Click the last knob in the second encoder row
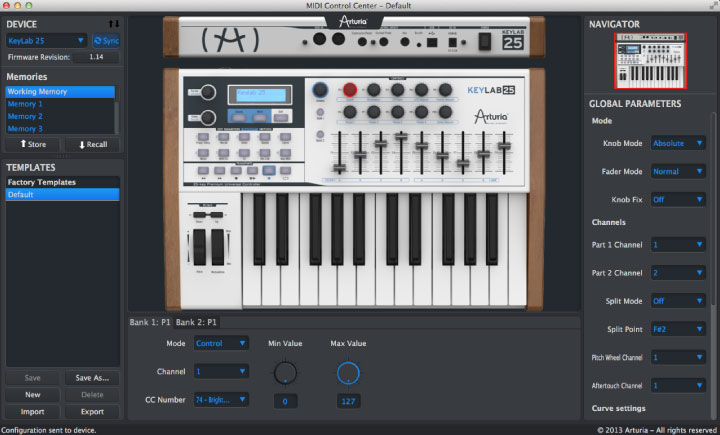The image size is (720, 435). [445, 112]
